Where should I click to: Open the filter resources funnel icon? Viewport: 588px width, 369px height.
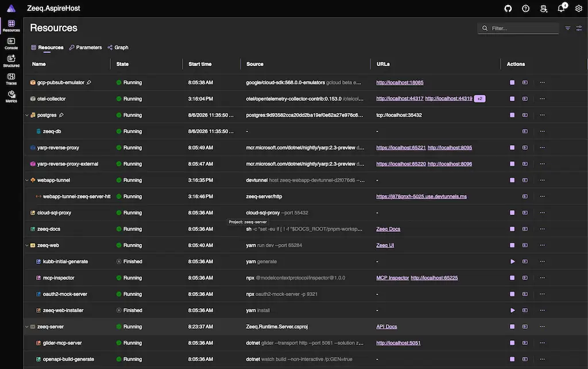[x=568, y=28]
